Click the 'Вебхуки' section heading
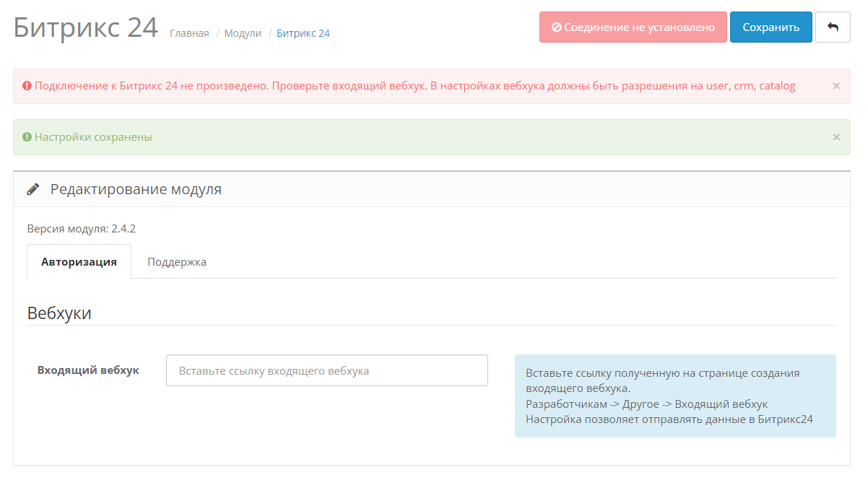 (x=59, y=313)
